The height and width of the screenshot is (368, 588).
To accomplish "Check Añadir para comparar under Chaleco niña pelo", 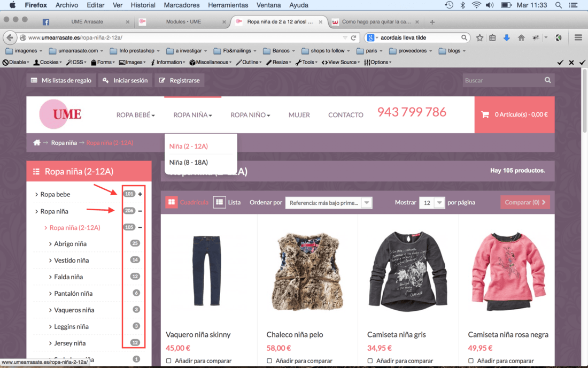I will click(x=269, y=361).
